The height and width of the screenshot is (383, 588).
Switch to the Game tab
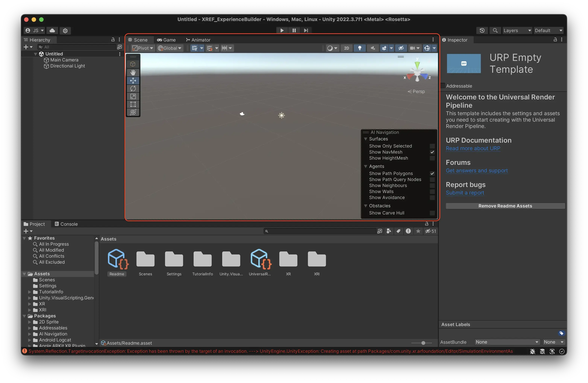(167, 40)
